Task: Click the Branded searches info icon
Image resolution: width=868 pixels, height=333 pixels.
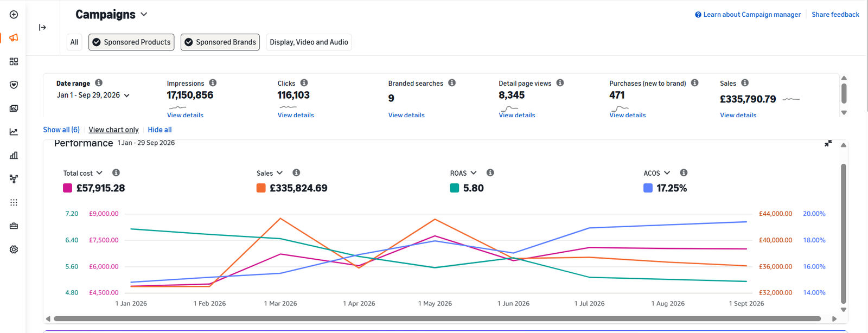Action: click(x=452, y=82)
